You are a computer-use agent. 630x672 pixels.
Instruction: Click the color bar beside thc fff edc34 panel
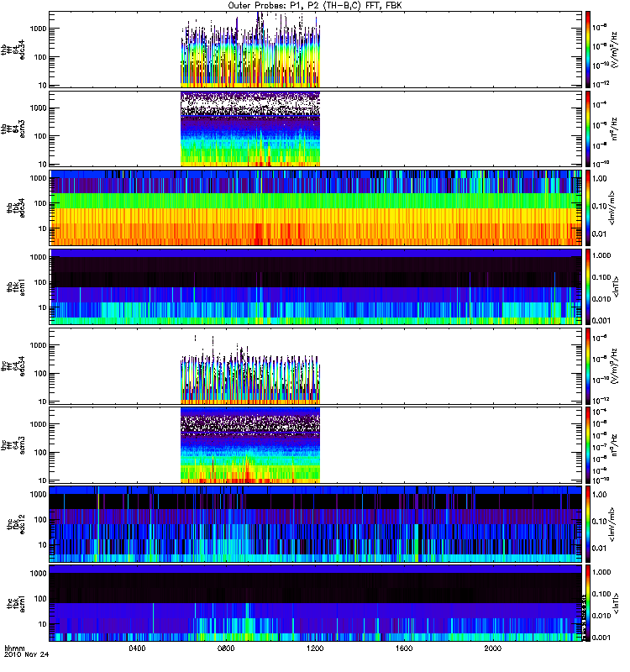[588, 366]
